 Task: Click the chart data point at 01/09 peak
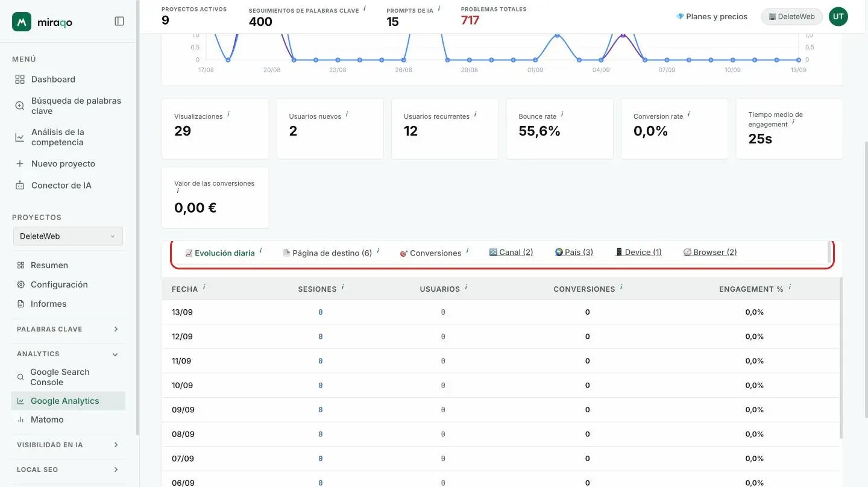pyautogui.click(x=557, y=35)
